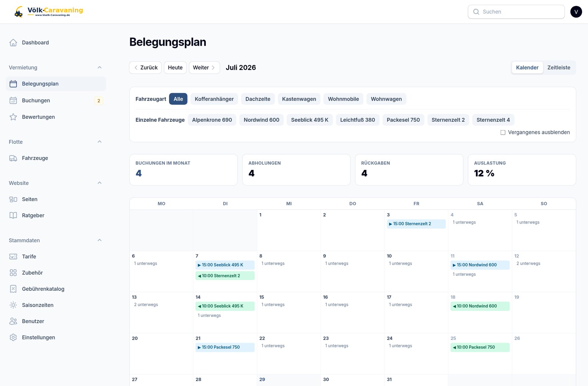Image resolution: width=588 pixels, height=386 pixels.
Task: Switch to Zeitleiste view
Action: coord(559,68)
